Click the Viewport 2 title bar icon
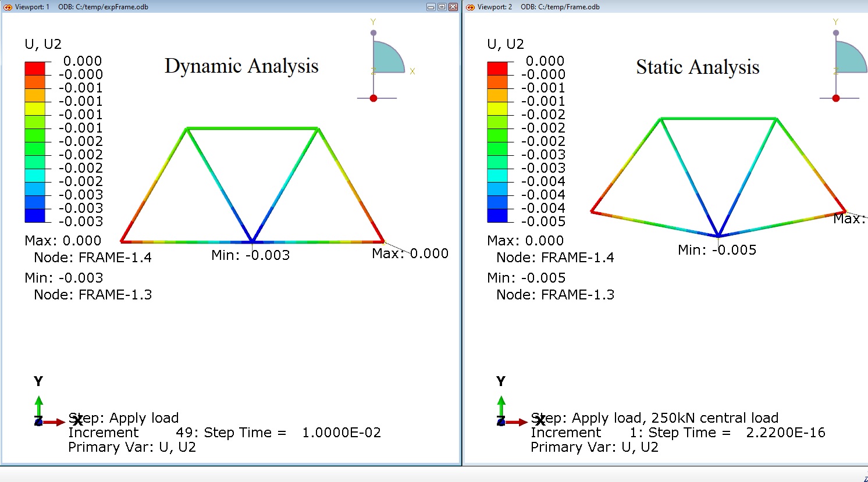868x482 pixels. [x=470, y=7]
